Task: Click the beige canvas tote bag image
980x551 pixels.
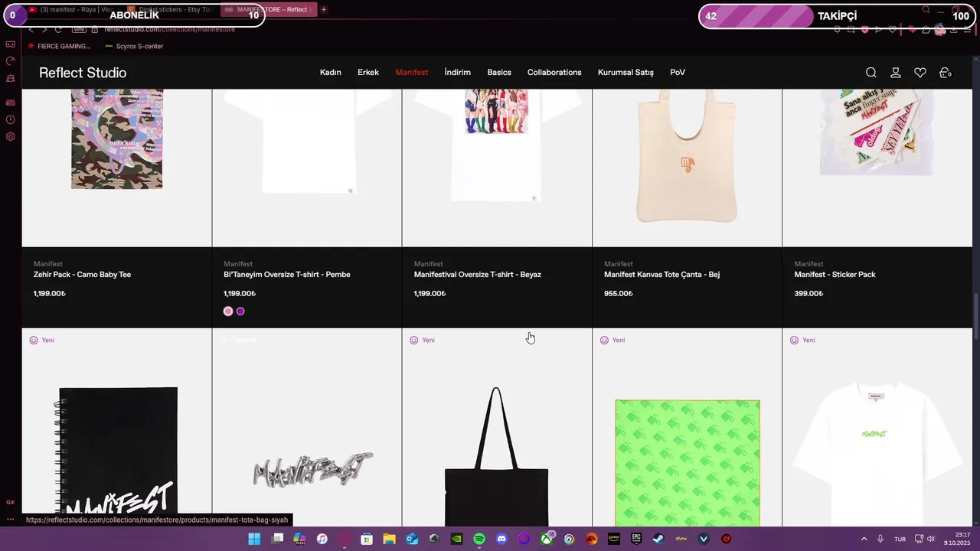Action: (687, 157)
